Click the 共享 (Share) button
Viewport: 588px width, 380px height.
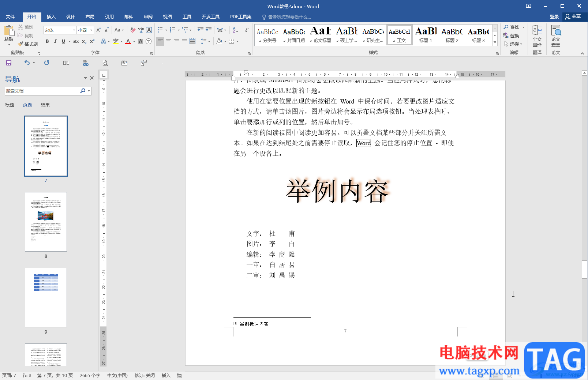pos(573,16)
